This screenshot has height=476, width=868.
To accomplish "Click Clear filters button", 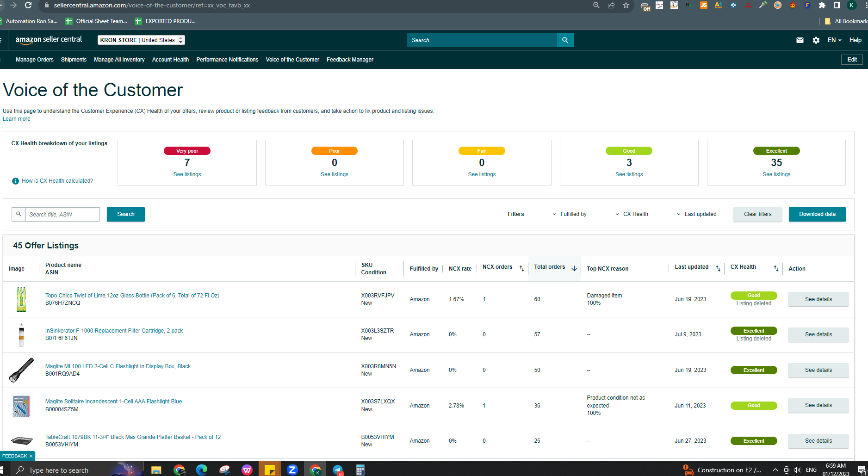I will 757,214.
